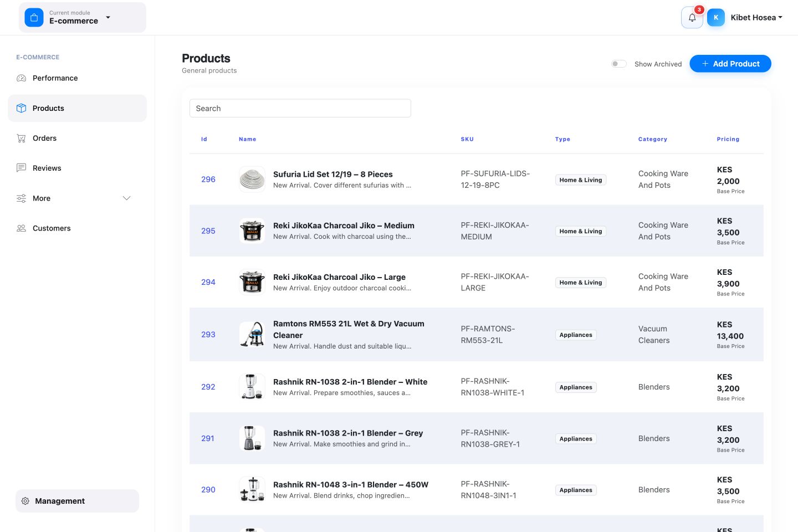This screenshot has height=532, width=798.
Task: Click Appliances badge for product 292
Action: click(x=576, y=387)
